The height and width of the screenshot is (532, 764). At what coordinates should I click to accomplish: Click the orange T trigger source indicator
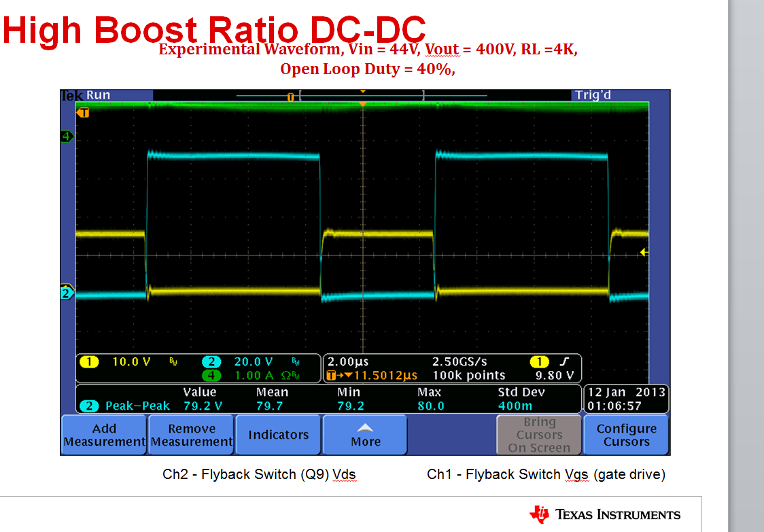tap(84, 111)
